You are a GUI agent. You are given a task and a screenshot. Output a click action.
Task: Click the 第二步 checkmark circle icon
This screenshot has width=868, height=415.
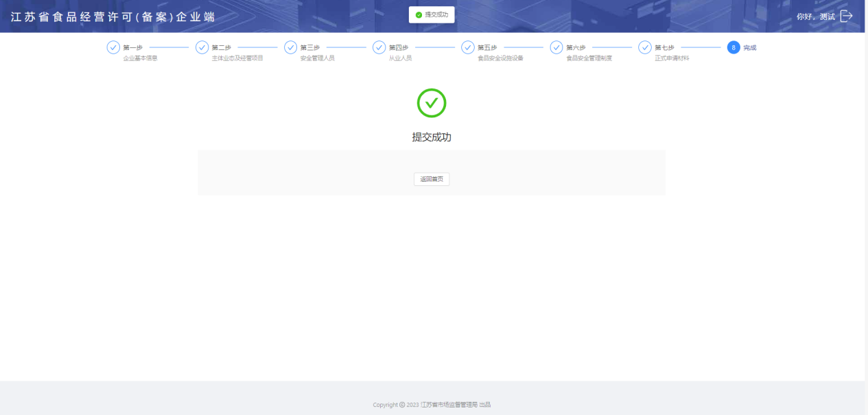coord(202,47)
